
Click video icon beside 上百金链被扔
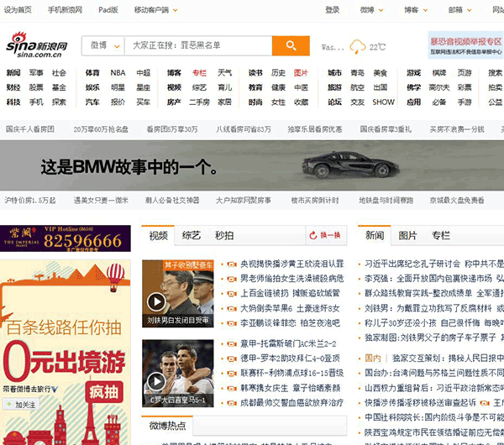pyautogui.click(x=232, y=294)
